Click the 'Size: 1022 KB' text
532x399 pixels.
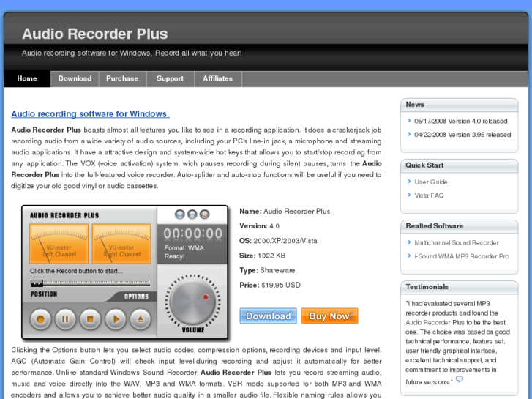click(262, 256)
